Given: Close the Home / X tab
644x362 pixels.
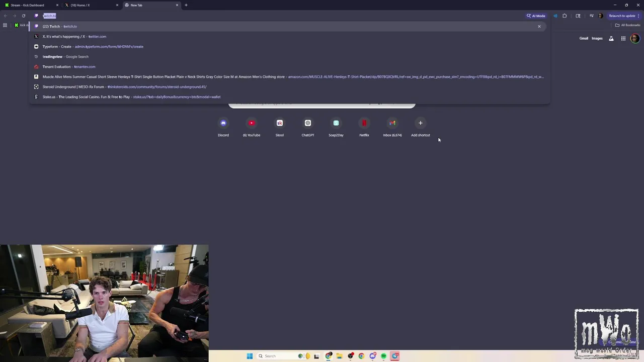Looking at the screenshot, I should (117, 5).
